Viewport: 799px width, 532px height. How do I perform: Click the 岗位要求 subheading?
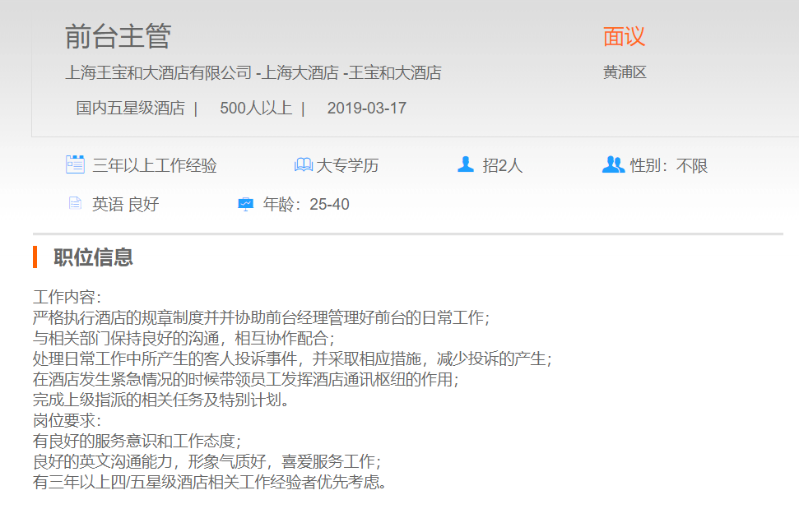tap(66, 420)
